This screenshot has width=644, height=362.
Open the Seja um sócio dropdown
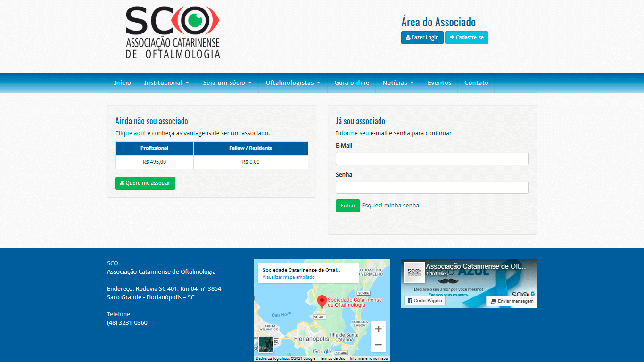[x=227, y=83]
